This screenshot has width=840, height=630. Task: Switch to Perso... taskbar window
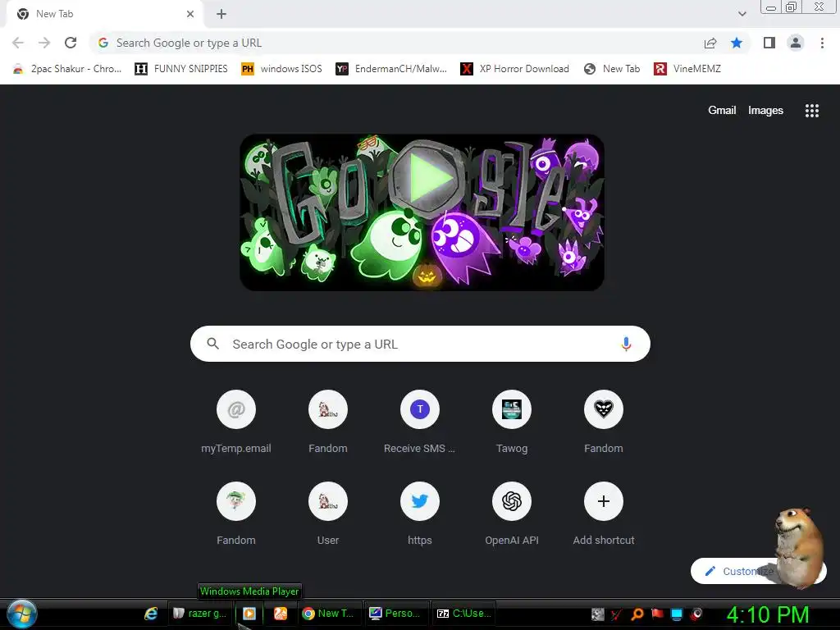click(x=395, y=614)
